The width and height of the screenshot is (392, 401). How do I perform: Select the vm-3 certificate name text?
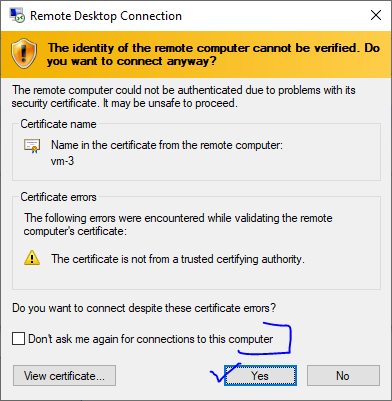[x=62, y=161]
